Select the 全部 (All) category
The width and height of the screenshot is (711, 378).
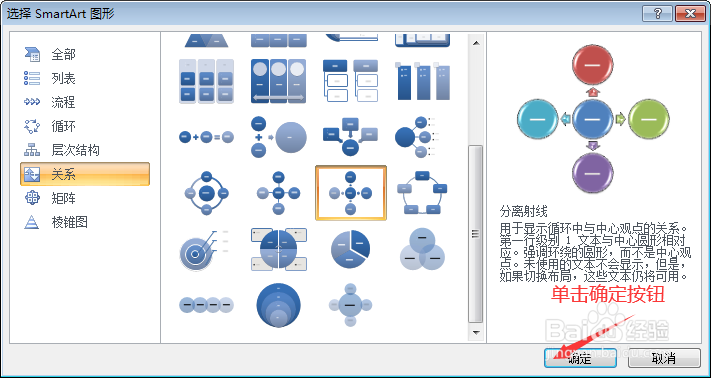click(x=85, y=54)
